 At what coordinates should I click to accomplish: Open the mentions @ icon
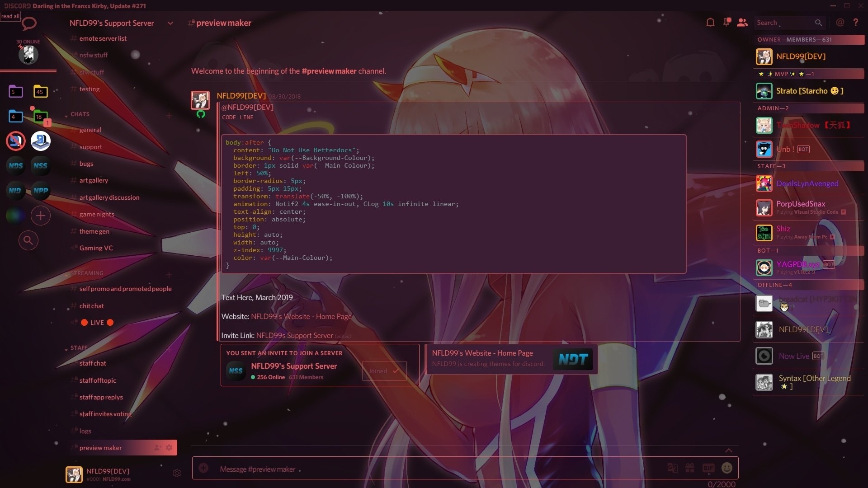pyautogui.click(x=840, y=23)
